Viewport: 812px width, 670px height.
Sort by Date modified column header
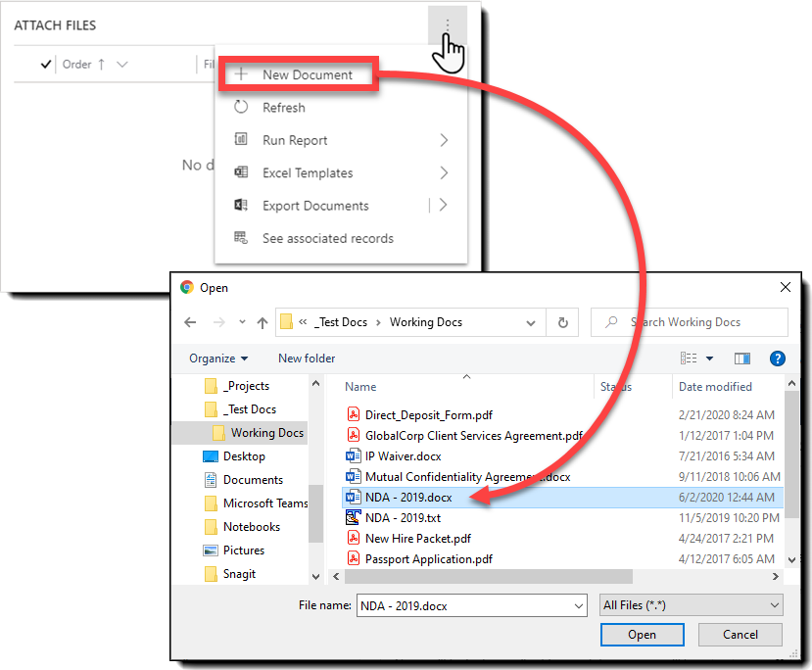(715, 387)
